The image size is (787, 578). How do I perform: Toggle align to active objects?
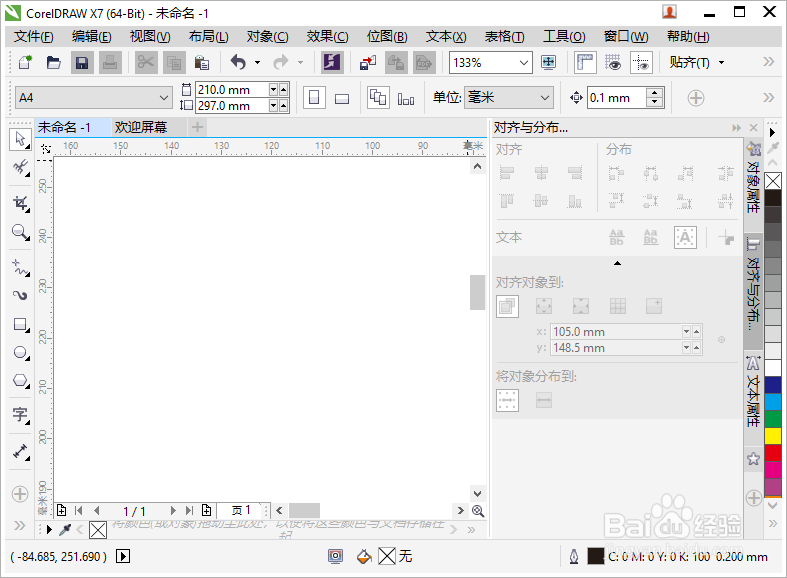tap(507, 306)
